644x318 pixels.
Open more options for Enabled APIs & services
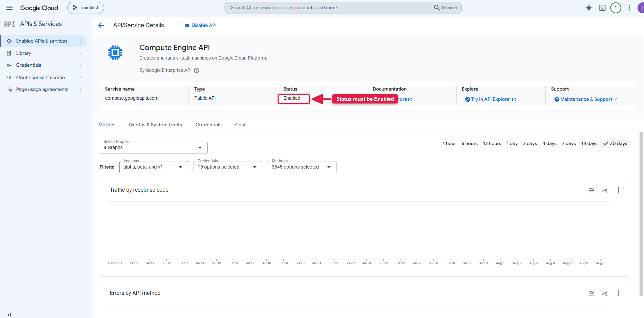[81, 41]
